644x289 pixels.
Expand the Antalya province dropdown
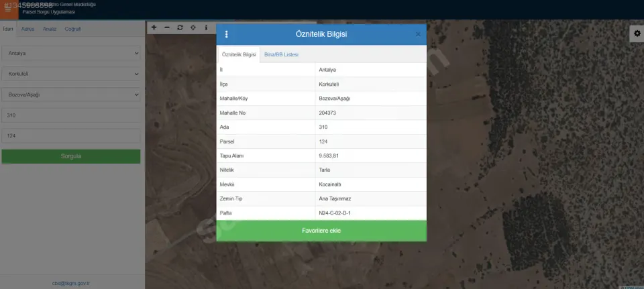(x=71, y=54)
